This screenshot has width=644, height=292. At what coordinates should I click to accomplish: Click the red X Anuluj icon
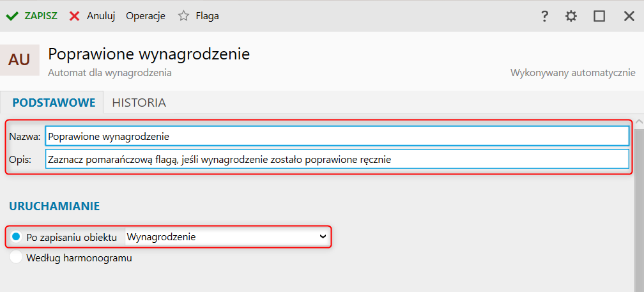74,16
